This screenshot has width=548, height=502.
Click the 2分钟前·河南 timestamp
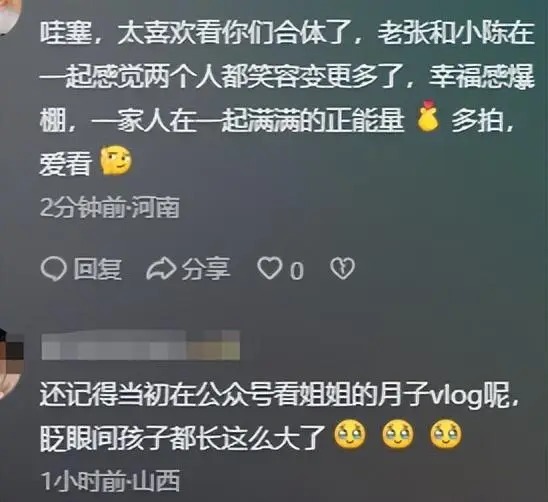109,207
